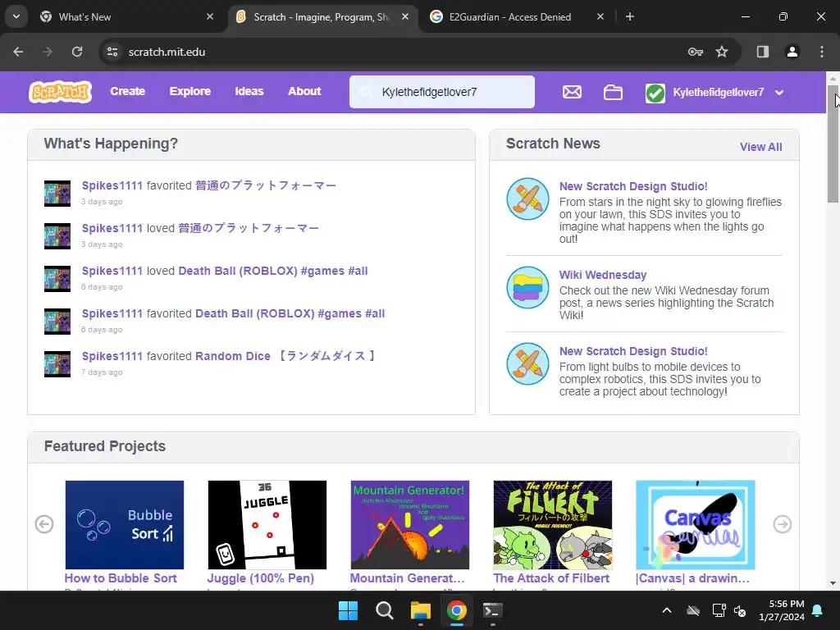Open the first New Scratch Design Studio headline
This screenshot has width=840, height=630.
(633, 186)
